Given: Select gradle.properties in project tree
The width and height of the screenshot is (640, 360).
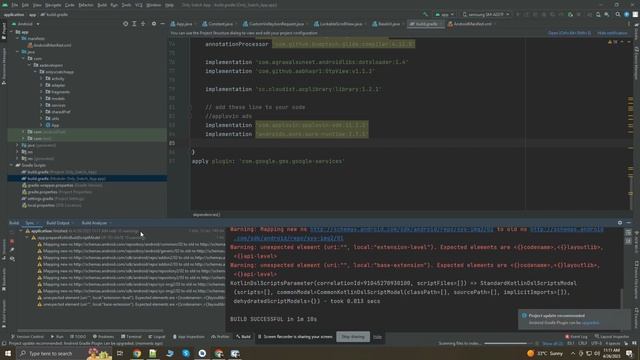Looking at the screenshot, I should (57, 192).
